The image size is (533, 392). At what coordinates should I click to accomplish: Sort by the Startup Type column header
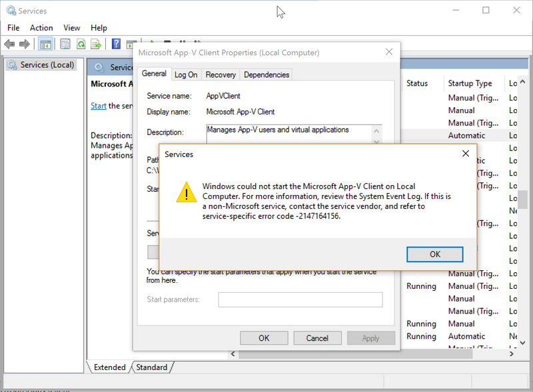pyautogui.click(x=470, y=83)
